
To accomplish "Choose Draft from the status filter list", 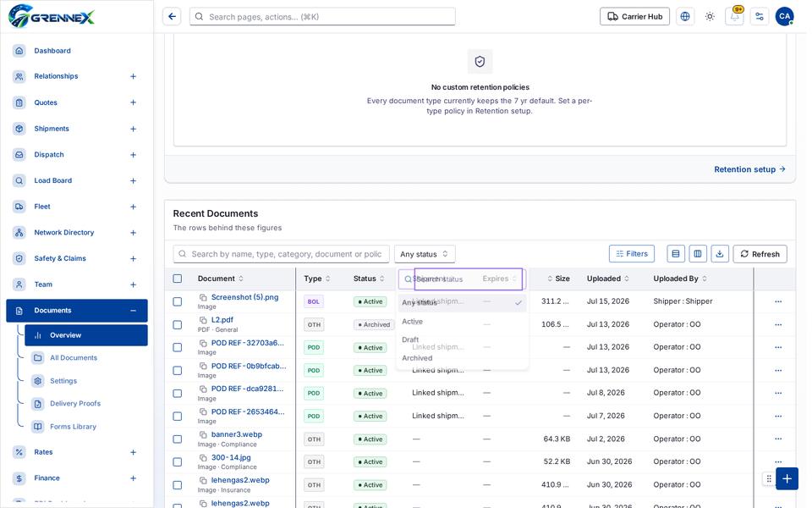I will (463, 340).
